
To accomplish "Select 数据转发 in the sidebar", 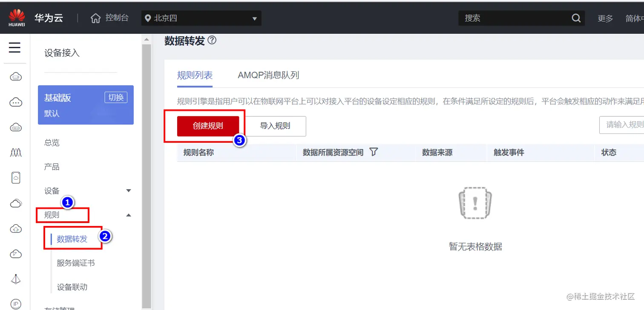I will point(72,239).
